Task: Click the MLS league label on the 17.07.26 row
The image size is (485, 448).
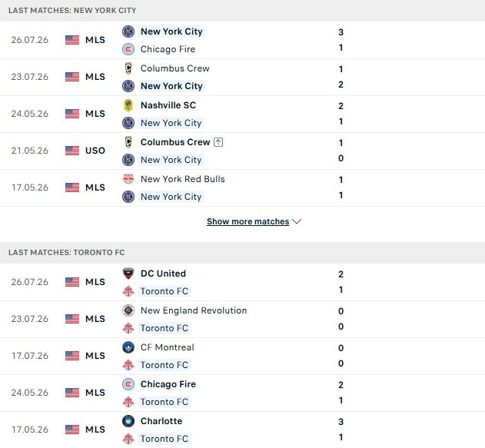Action: click(x=95, y=356)
